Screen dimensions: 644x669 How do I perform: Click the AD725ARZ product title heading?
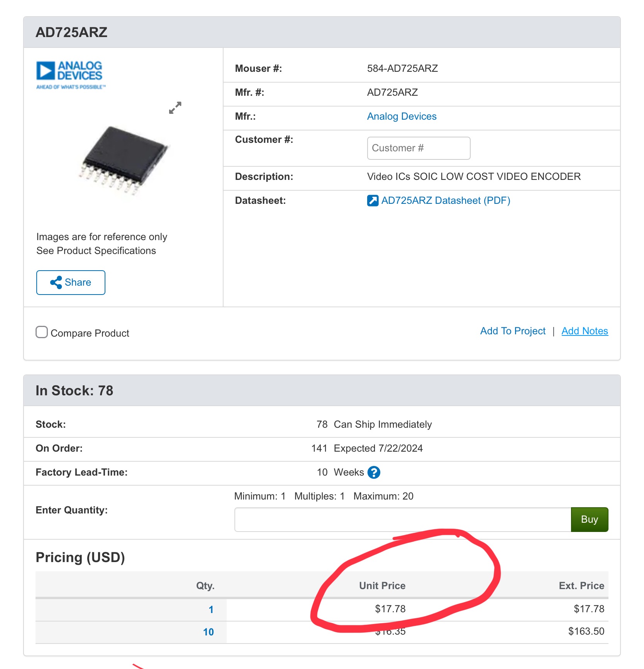point(72,32)
